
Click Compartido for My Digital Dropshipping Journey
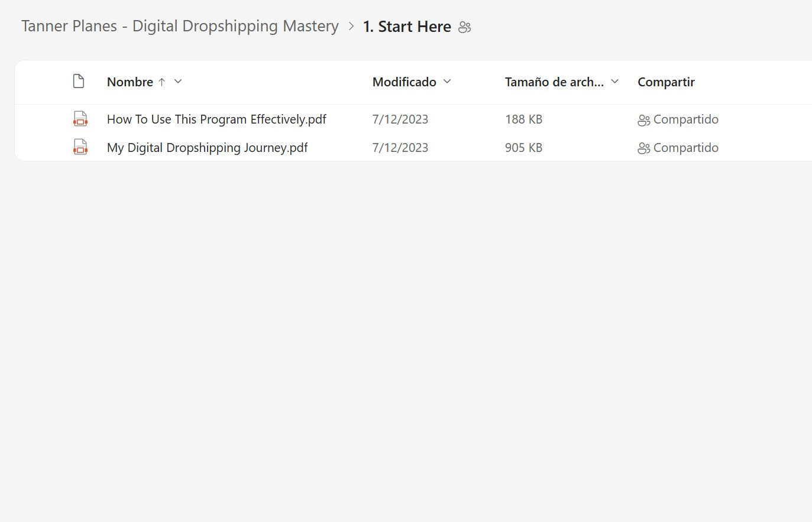(685, 148)
